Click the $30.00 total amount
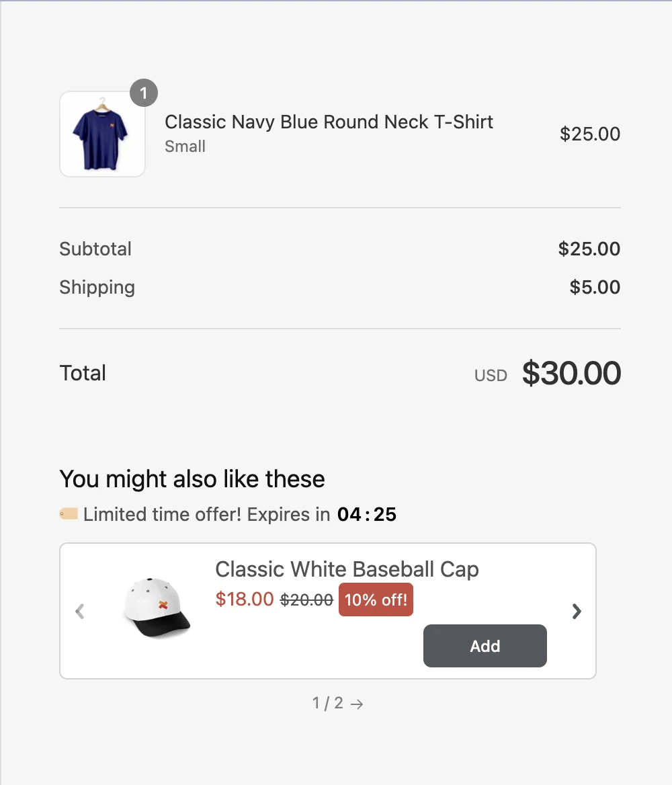 click(571, 374)
